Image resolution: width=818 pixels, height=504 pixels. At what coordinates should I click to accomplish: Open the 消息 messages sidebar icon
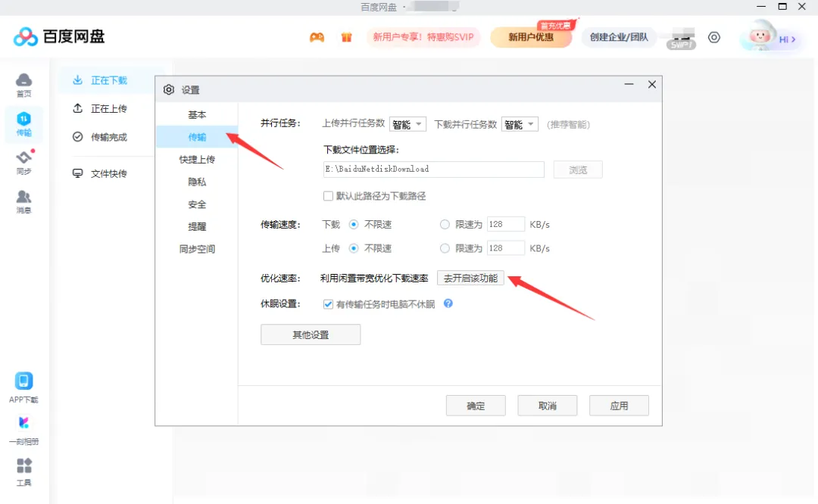(x=23, y=201)
